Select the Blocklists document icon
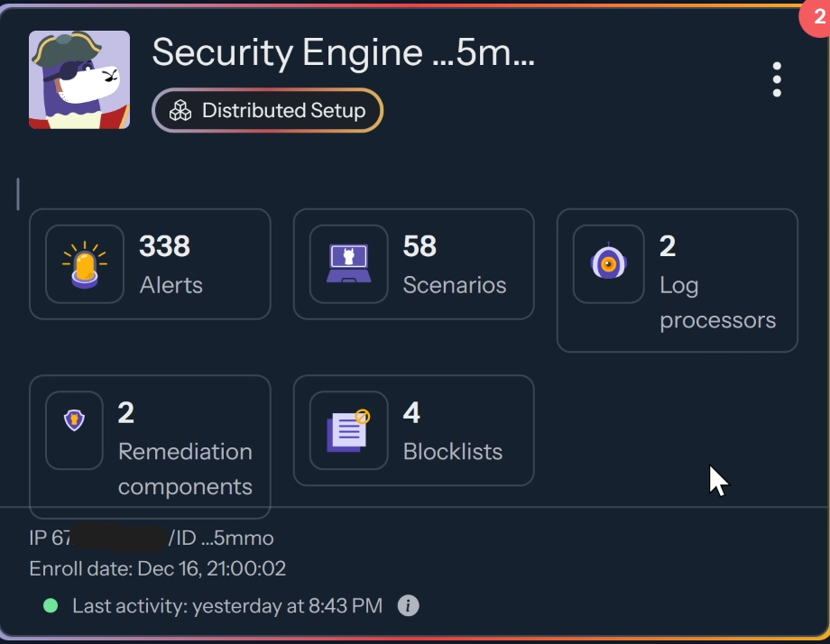This screenshot has width=830, height=644. [347, 429]
